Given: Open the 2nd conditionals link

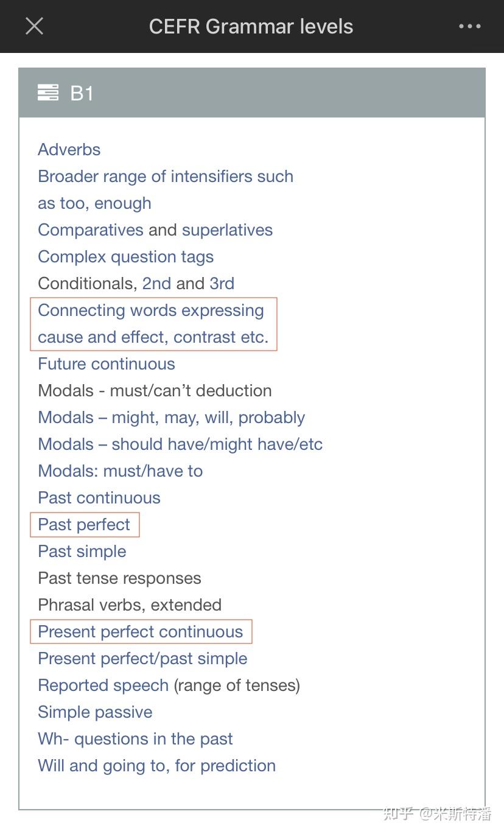Looking at the screenshot, I should tap(156, 284).
